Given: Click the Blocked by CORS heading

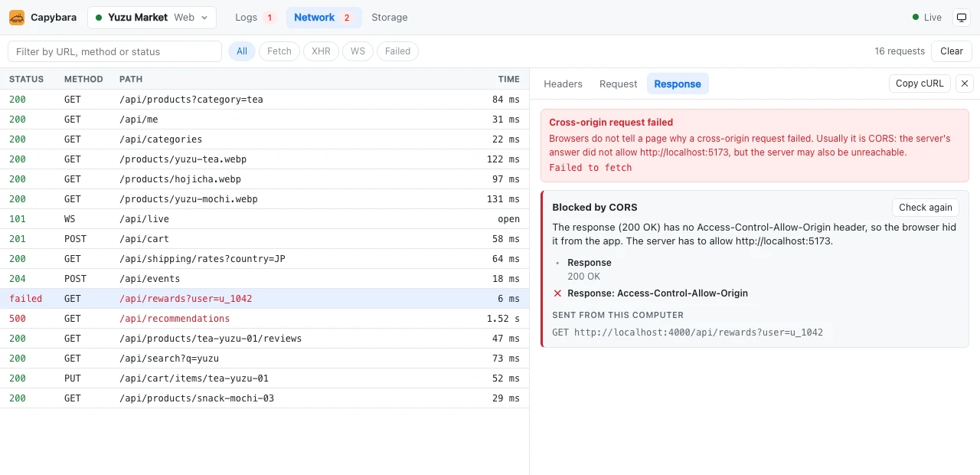Looking at the screenshot, I should pos(595,208).
